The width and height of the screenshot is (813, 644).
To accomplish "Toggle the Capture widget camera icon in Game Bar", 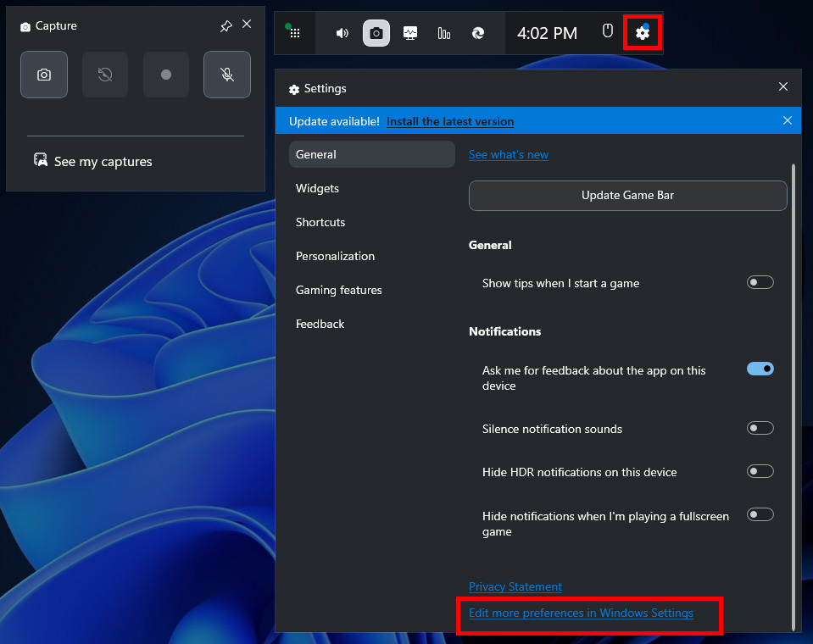I will 376,33.
